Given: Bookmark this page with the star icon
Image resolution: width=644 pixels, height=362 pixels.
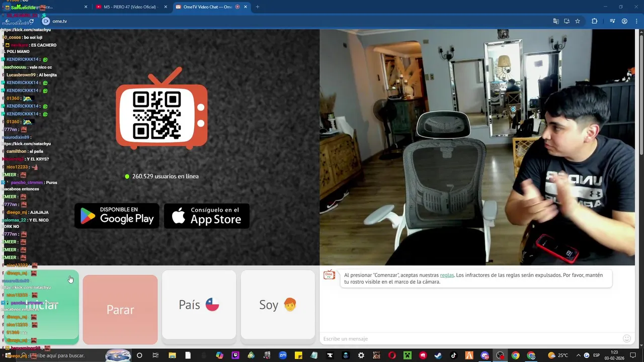Looking at the screenshot, I should [x=578, y=21].
